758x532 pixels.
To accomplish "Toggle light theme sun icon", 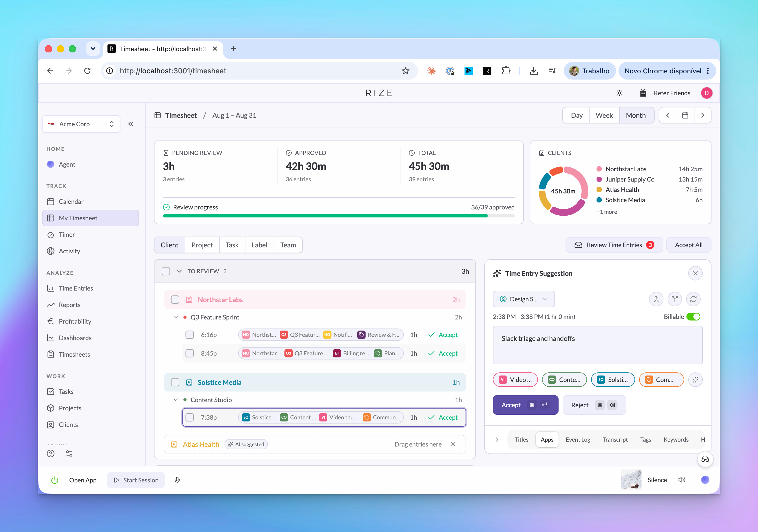I will (619, 93).
